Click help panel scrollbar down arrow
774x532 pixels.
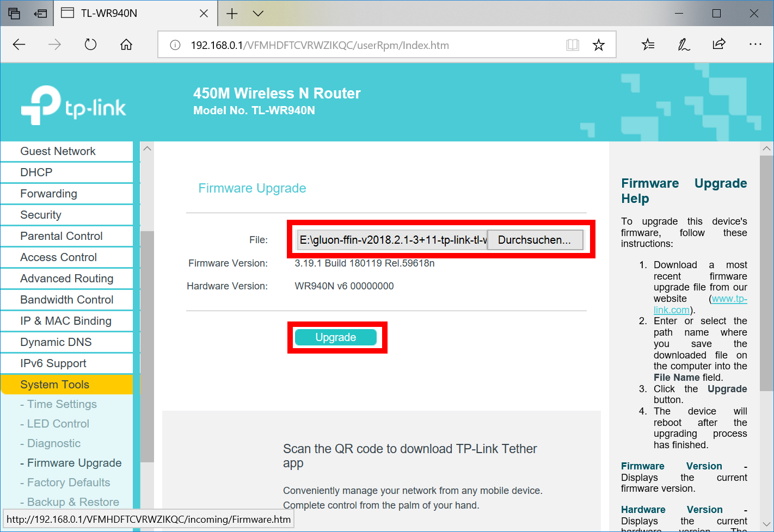pos(766,524)
